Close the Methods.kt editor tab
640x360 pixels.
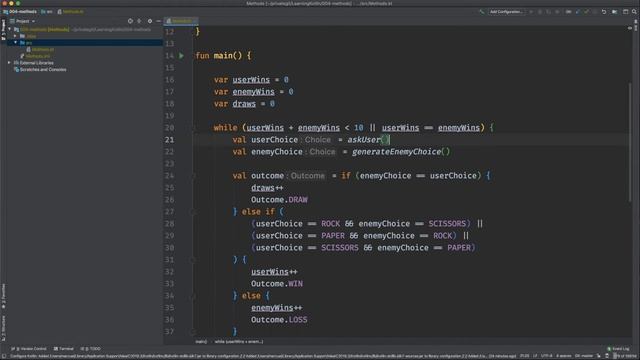pos(195,21)
